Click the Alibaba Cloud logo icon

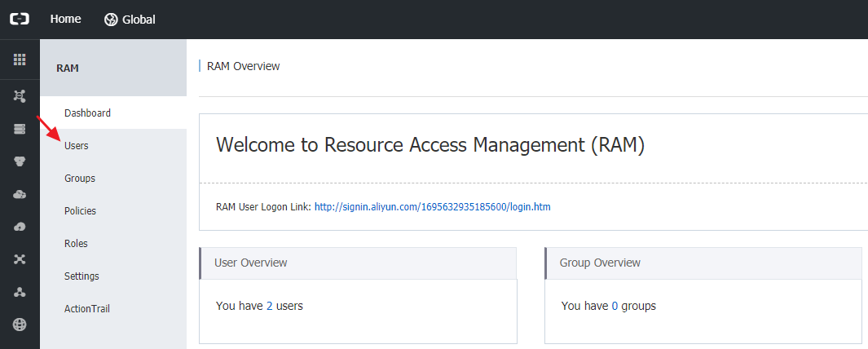pos(20,19)
